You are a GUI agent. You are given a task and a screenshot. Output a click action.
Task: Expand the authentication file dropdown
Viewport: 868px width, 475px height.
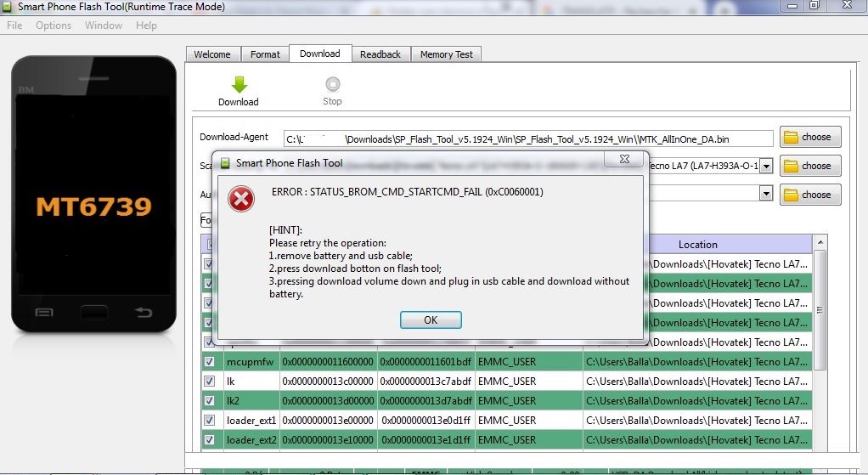click(x=766, y=193)
